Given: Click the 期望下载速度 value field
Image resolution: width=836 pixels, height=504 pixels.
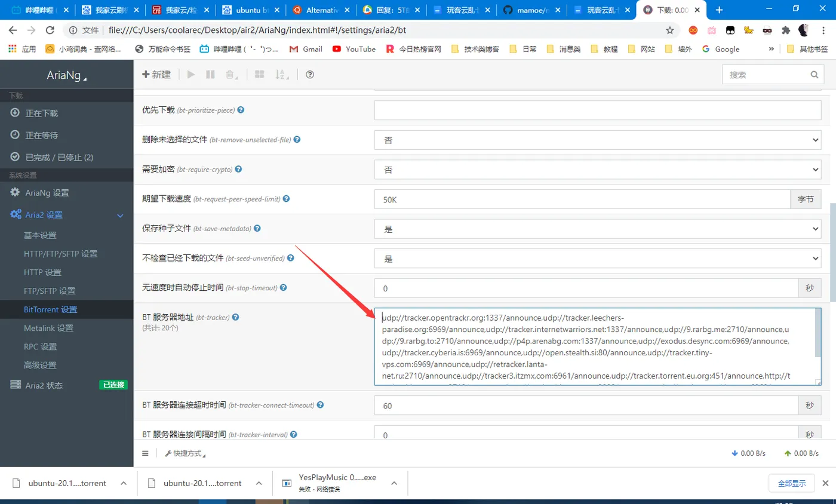Looking at the screenshot, I should (582, 199).
